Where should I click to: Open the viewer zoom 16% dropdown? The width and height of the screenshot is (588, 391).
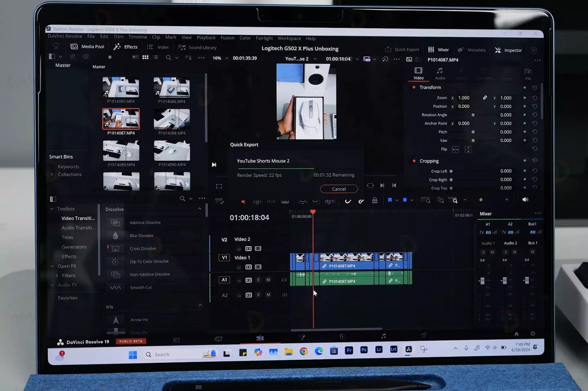click(220, 58)
